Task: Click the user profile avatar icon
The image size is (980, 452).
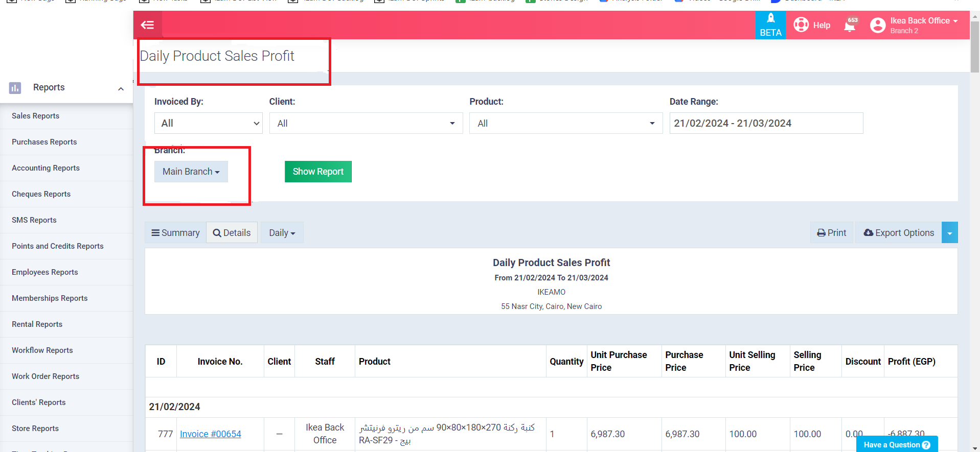Action: click(877, 25)
